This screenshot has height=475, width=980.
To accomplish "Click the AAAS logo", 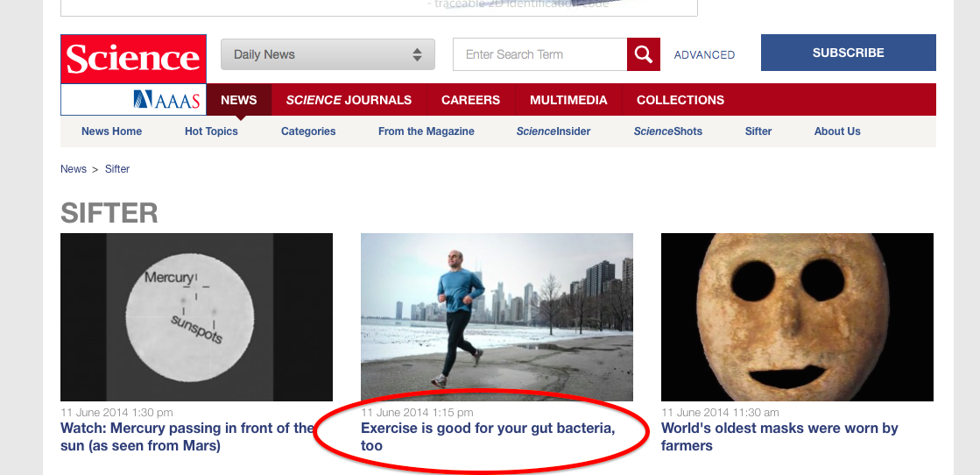I will pyautogui.click(x=166, y=100).
